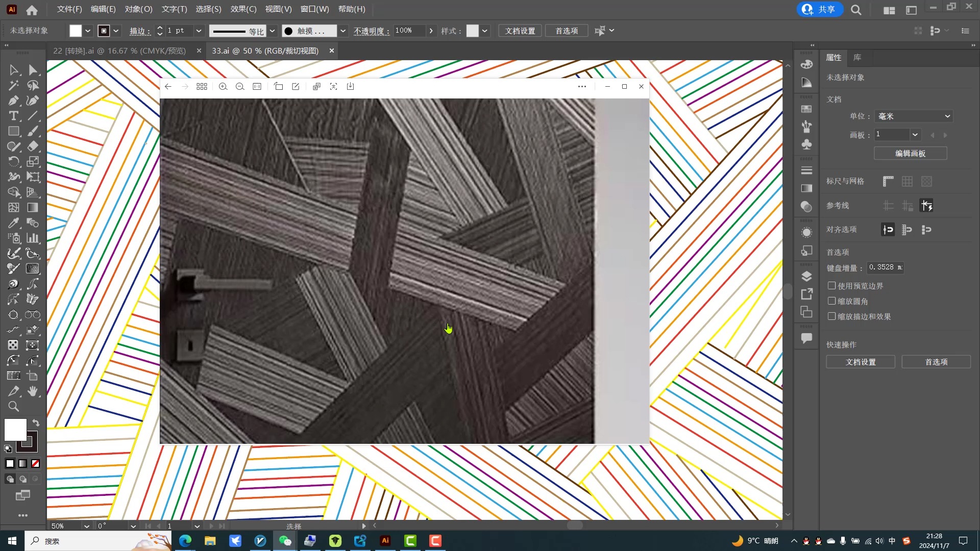Click zoom in icon in image viewer
The image size is (980, 551).
[x=223, y=87]
